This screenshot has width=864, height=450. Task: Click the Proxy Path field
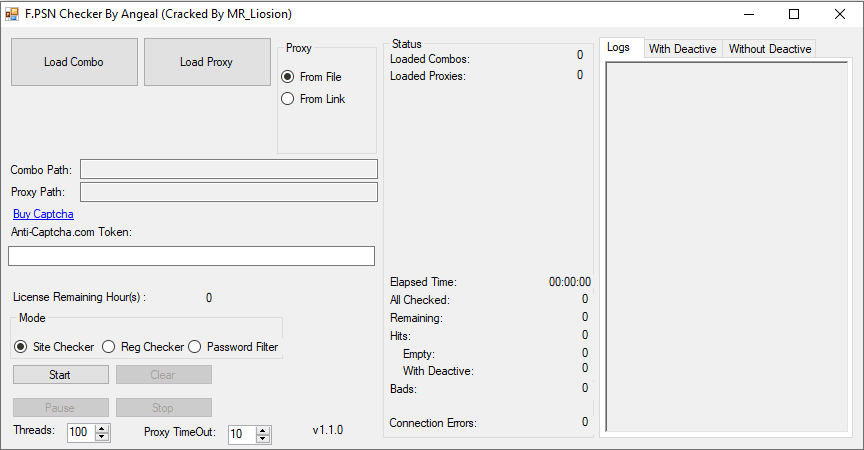[229, 192]
